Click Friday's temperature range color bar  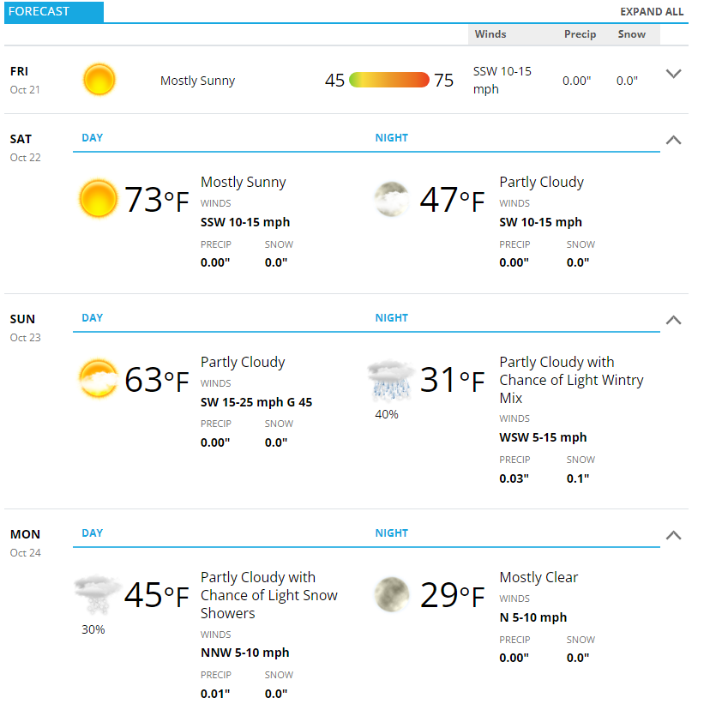click(389, 80)
